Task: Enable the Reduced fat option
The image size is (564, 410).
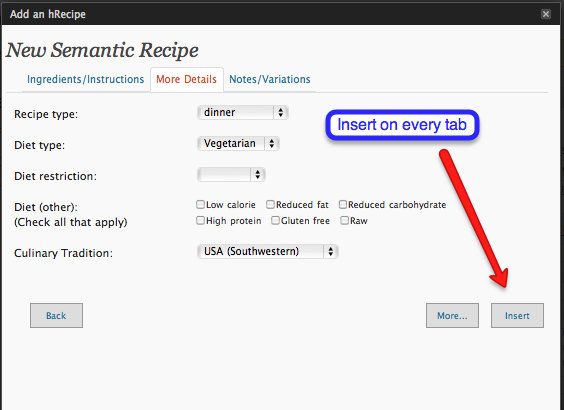Action: (x=270, y=205)
